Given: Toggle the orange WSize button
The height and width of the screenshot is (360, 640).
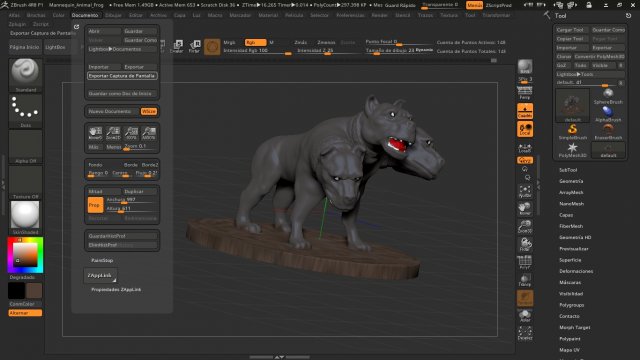Looking at the screenshot, I should click(x=149, y=111).
